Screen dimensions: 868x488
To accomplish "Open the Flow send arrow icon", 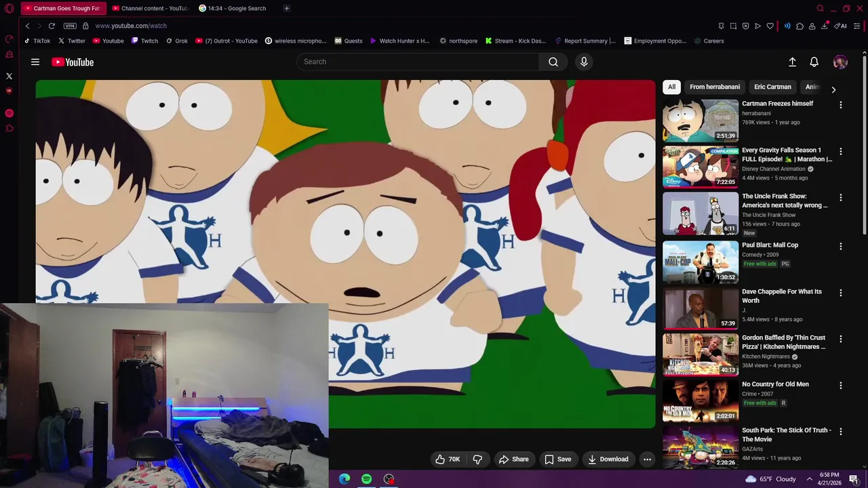I will [x=757, y=26].
